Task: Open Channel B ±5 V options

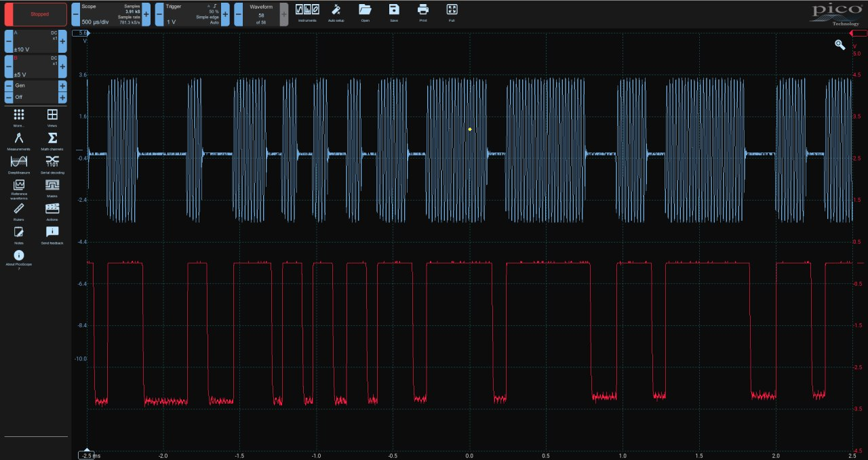Action: tap(35, 66)
